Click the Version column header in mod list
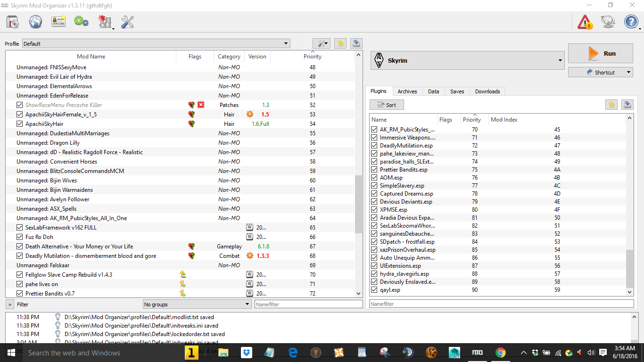644x362 pixels. coord(257,57)
